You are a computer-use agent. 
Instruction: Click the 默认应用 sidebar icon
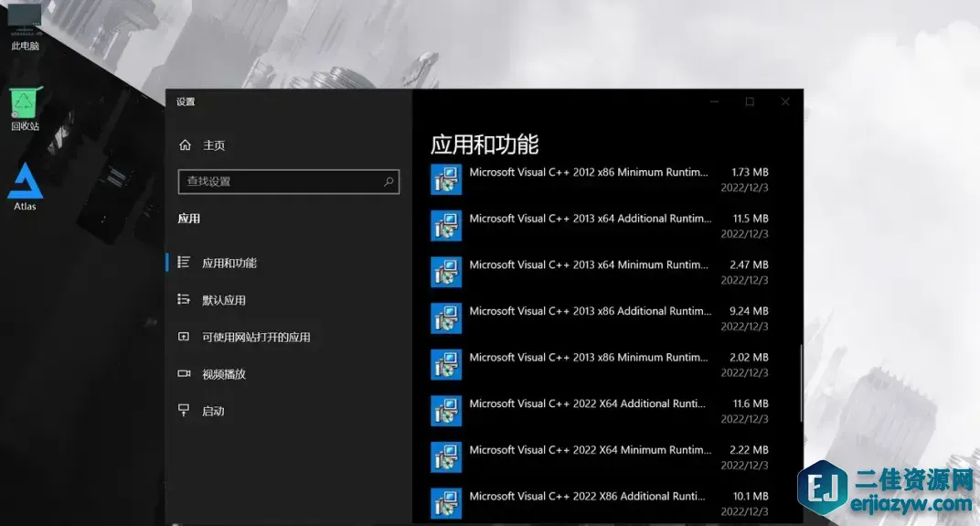[184, 299]
